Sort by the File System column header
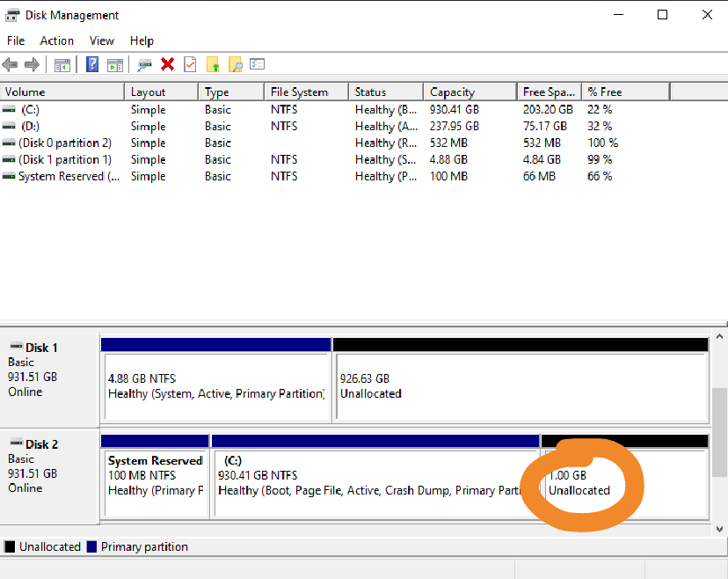The width and height of the screenshot is (728, 579). (307, 92)
